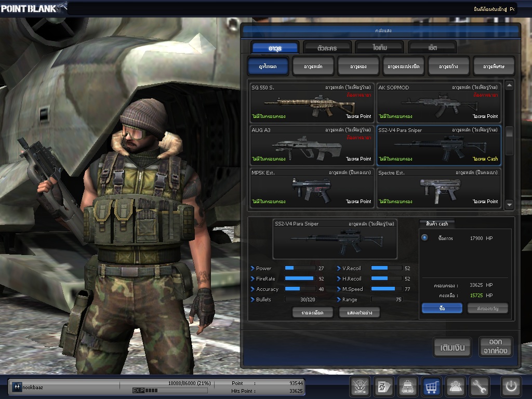Select the ดูทั้งหมด view-all filter
The height and width of the screenshot is (399, 532).
pos(268,66)
